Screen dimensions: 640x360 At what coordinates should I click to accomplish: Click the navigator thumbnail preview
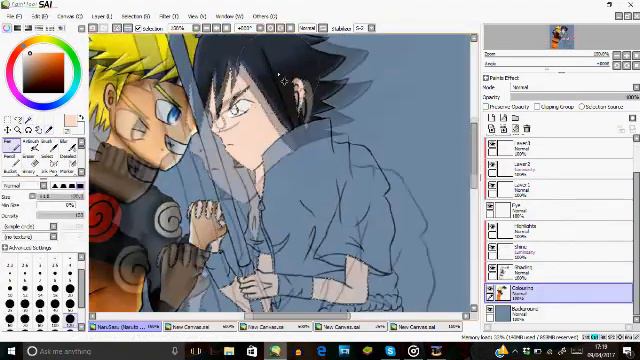(x=561, y=37)
